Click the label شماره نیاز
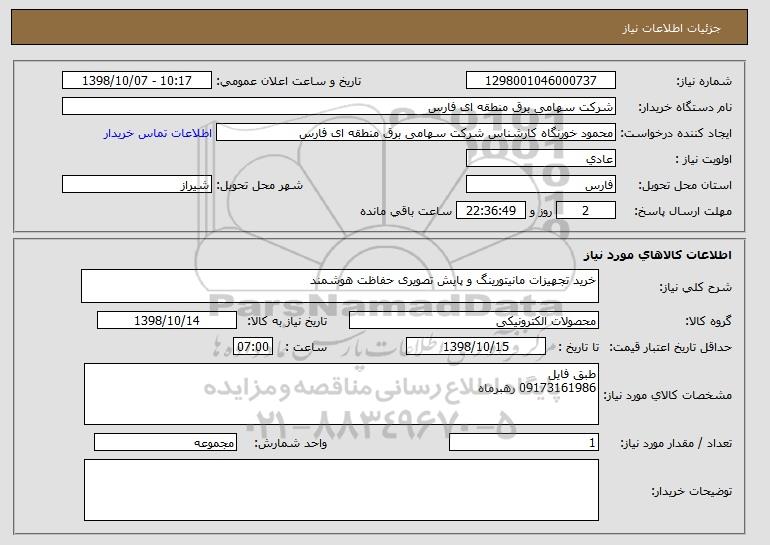Image resolution: width=770 pixels, height=545 pixels. [704, 81]
